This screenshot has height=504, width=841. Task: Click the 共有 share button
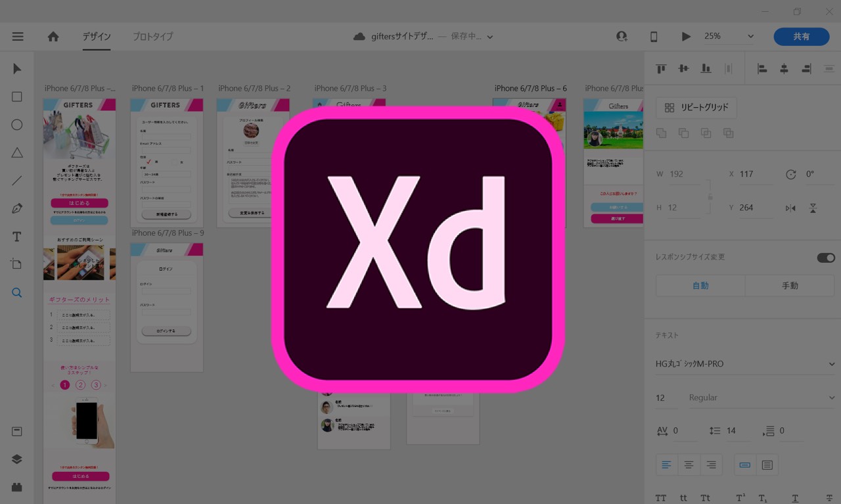click(802, 37)
